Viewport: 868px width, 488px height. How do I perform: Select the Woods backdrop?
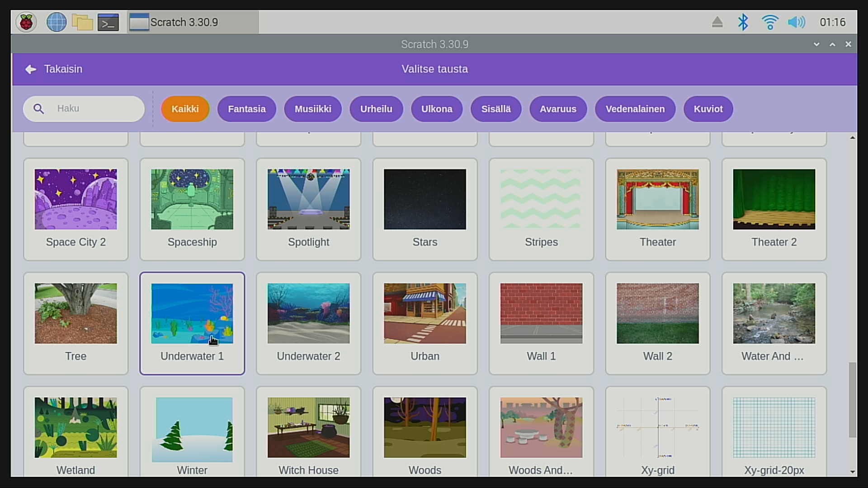[x=425, y=432]
